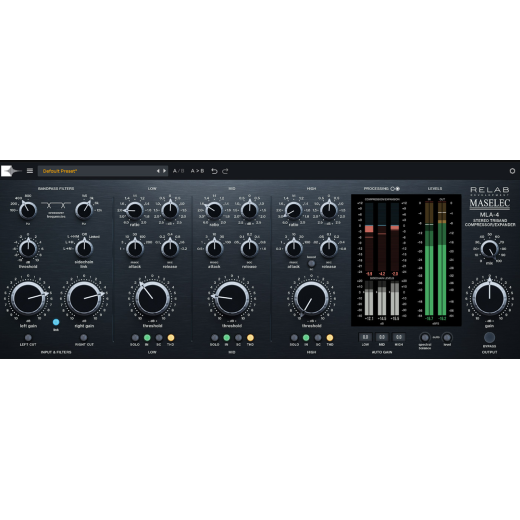The height and width of the screenshot is (520, 520).
Task: Click the HIGH auto gain value box
Action: (x=399, y=337)
